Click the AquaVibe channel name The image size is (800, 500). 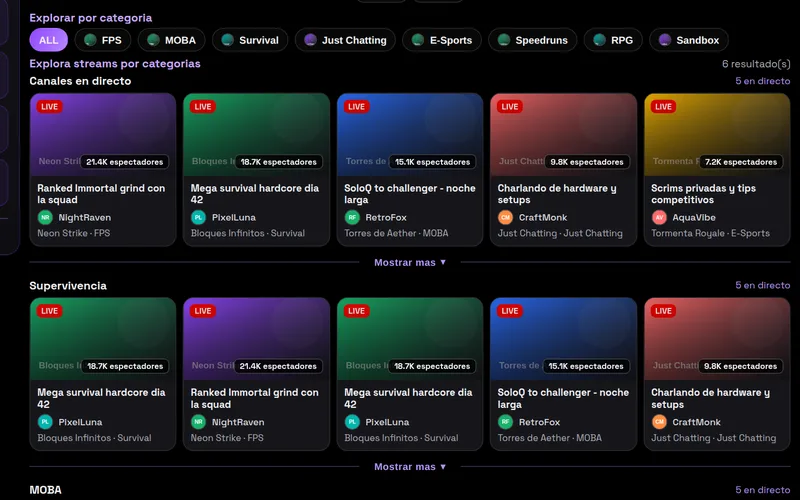coord(694,217)
